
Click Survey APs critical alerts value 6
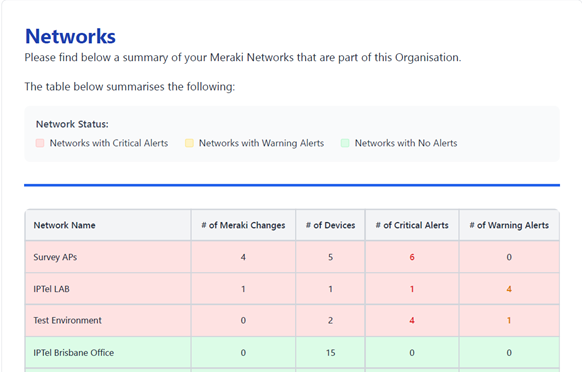pos(412,257)
